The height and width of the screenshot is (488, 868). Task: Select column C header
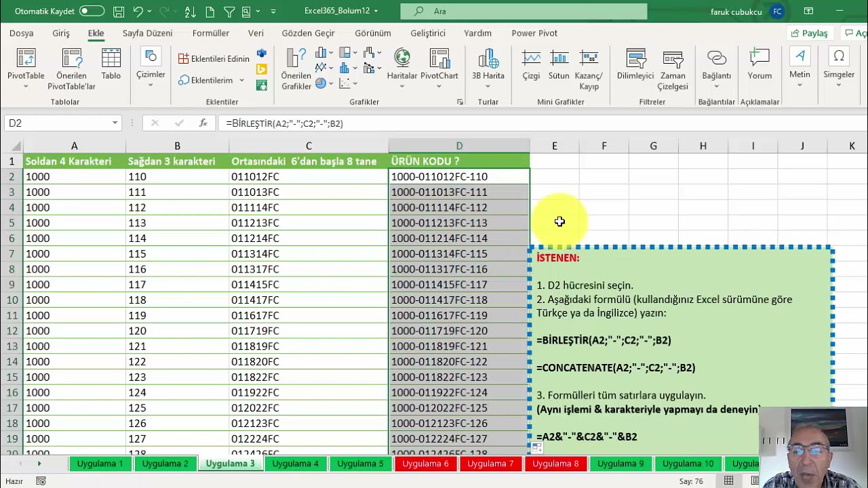(309, 146)
